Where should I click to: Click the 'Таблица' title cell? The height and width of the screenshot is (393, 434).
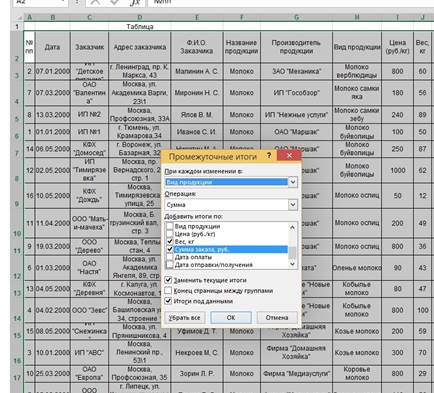139,26
